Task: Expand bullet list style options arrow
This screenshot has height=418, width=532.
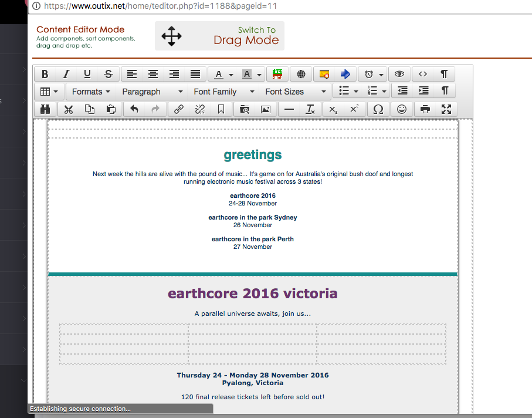Action: coord(356,92)
